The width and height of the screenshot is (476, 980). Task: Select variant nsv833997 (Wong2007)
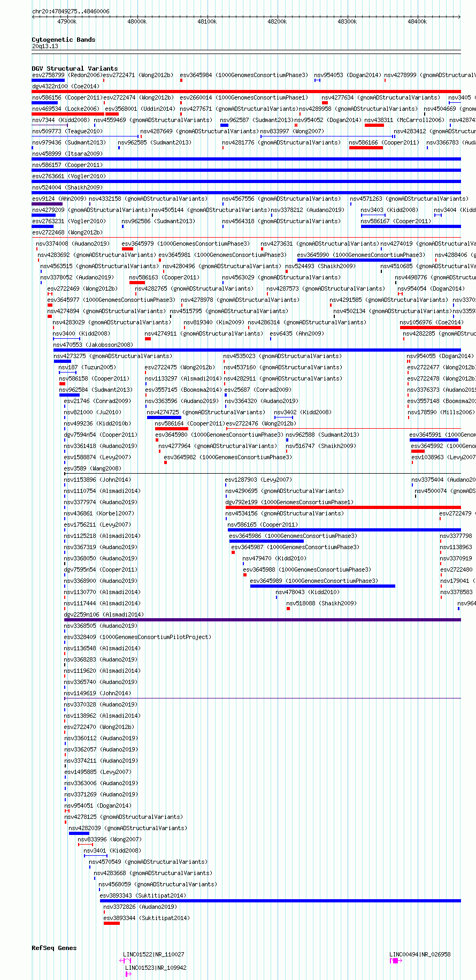pyautogui.click(x=292, y=131)
